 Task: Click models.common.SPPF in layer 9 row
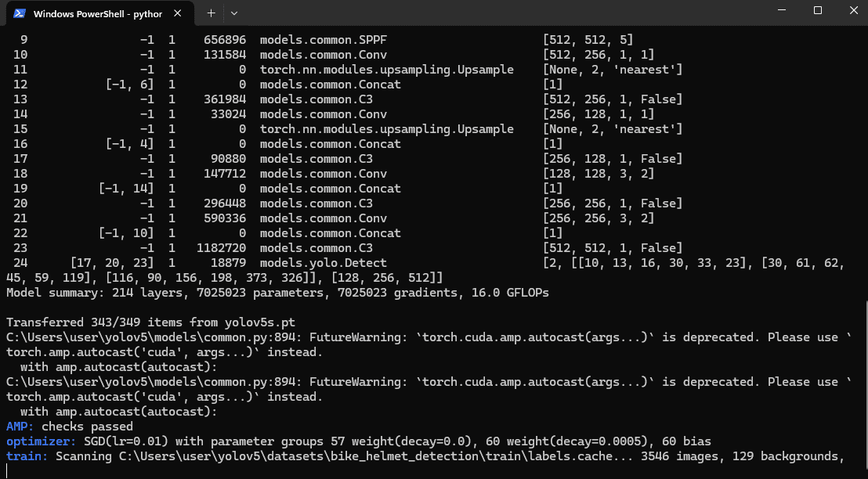[324, 40]
